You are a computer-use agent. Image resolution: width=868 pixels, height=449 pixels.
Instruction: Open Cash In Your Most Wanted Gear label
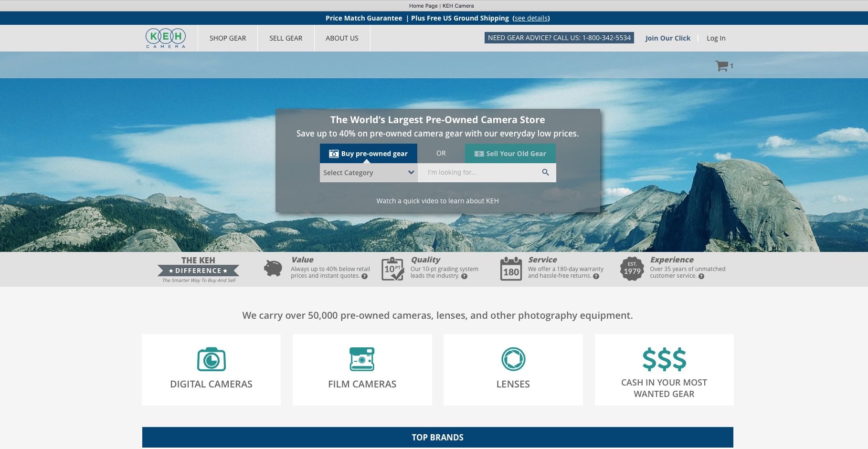[664, 388]
